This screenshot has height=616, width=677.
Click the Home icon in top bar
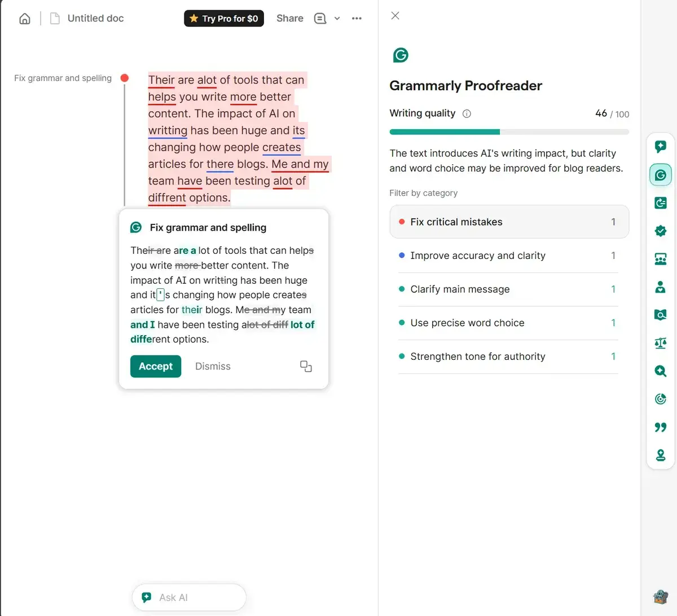(x=24, y=18)
